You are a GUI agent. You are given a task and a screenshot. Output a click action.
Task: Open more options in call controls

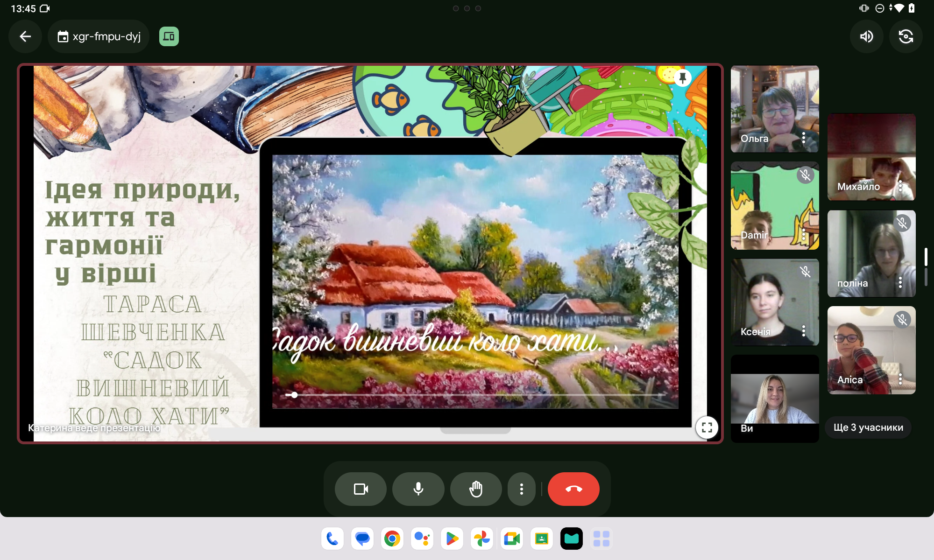coord(521,489)
